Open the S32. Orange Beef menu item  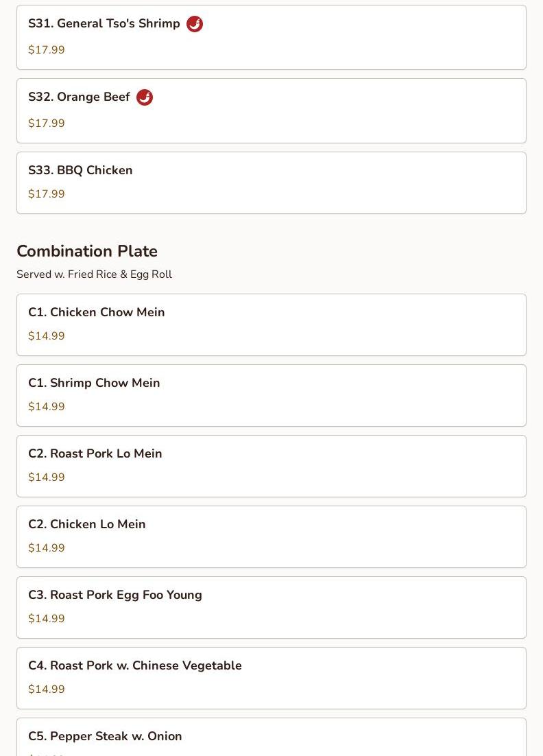click(x=79, y=97)
